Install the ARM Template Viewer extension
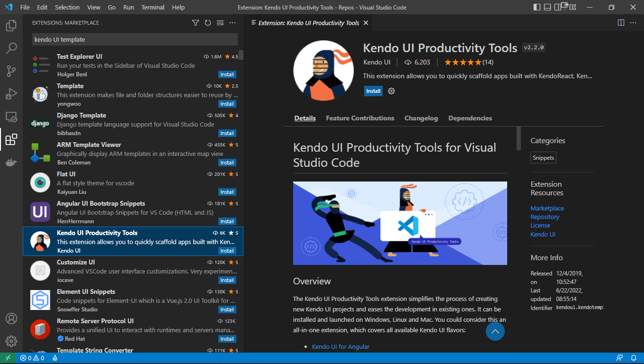 click(x=227, y=163)
